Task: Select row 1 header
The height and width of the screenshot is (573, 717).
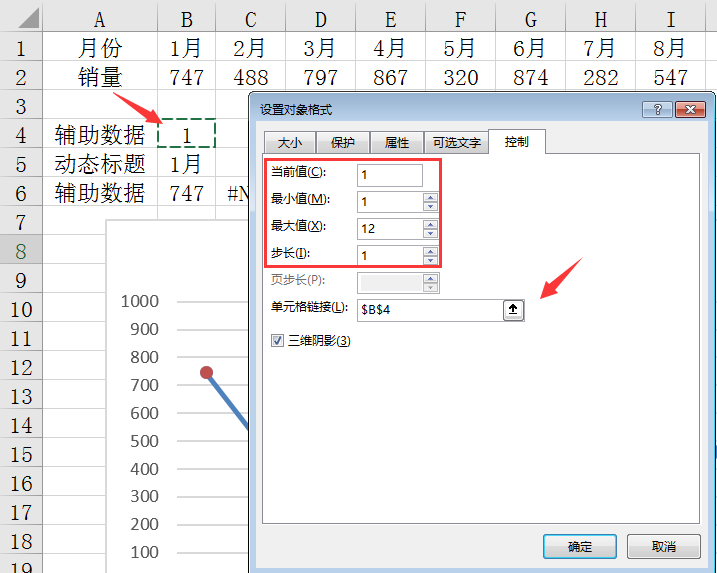Action: (21, 47)
